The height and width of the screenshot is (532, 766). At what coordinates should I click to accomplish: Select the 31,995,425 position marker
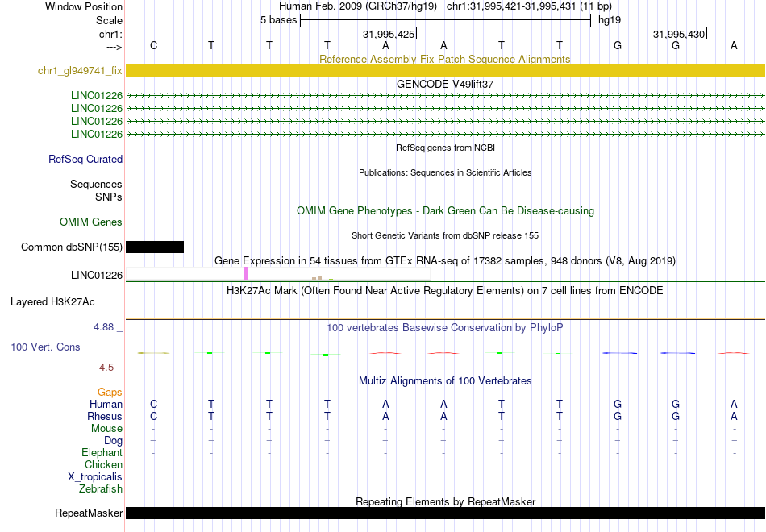click(389, 34)
